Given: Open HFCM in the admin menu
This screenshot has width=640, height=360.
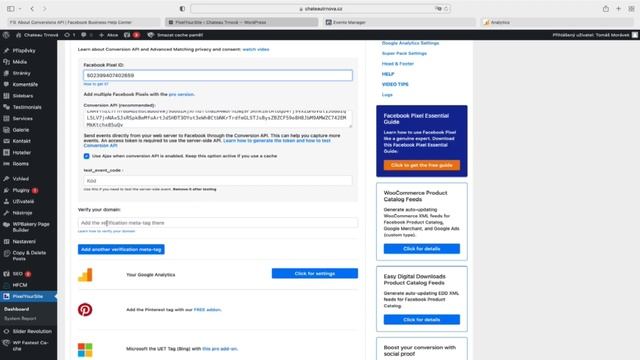Looking at the screenshot, I should point(20,285).
